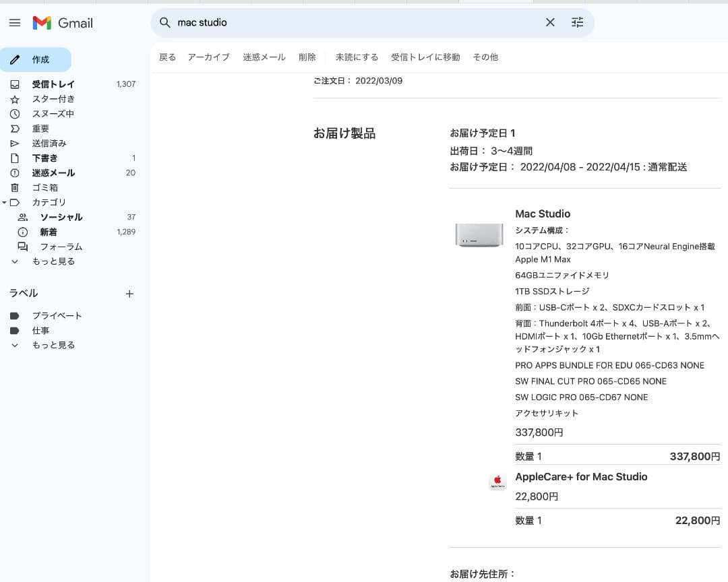Select 受信トレイに移動 to move the email

point(425,57)
